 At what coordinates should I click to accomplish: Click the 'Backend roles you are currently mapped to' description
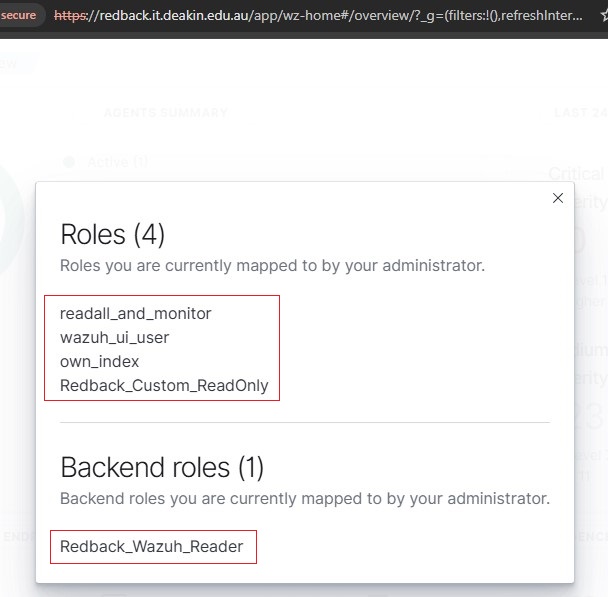point(305,499)
